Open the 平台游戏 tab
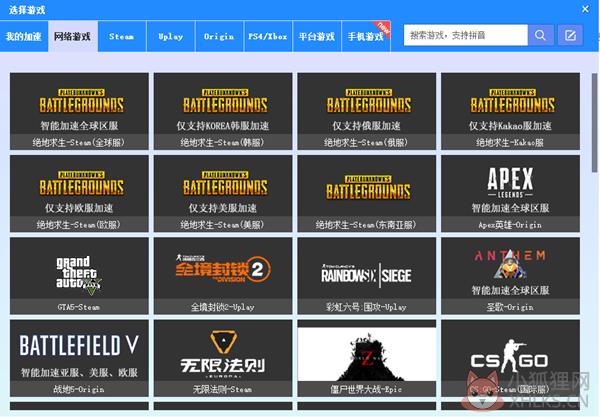This screenshot has width=600, height=417. coord(317,36)
